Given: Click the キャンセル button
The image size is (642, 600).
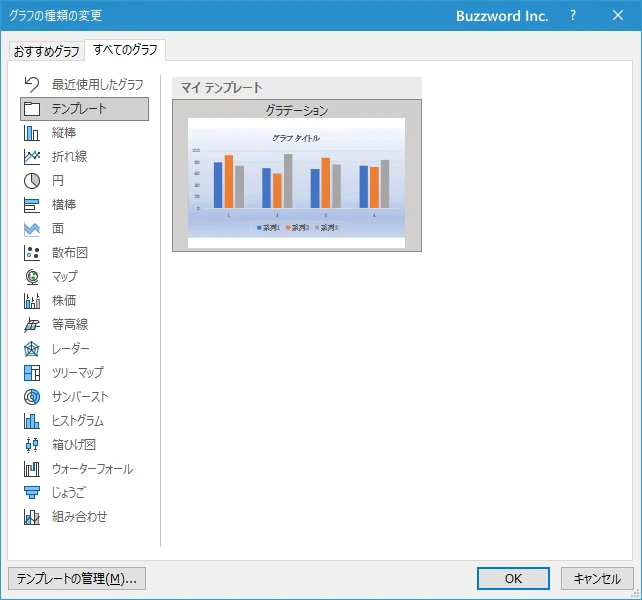Looking at the screenshot, I should [x=597, y=578].
